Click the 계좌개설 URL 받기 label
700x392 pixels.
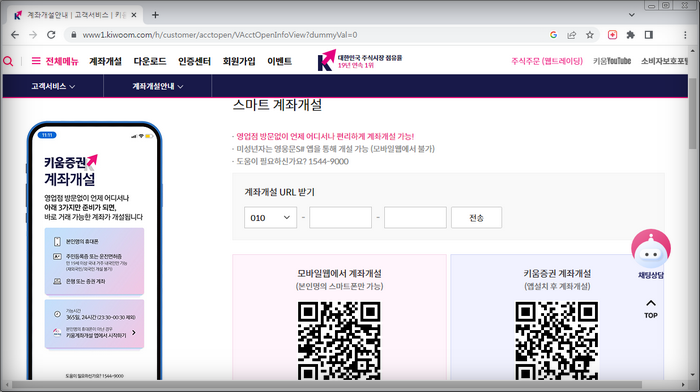279,192
